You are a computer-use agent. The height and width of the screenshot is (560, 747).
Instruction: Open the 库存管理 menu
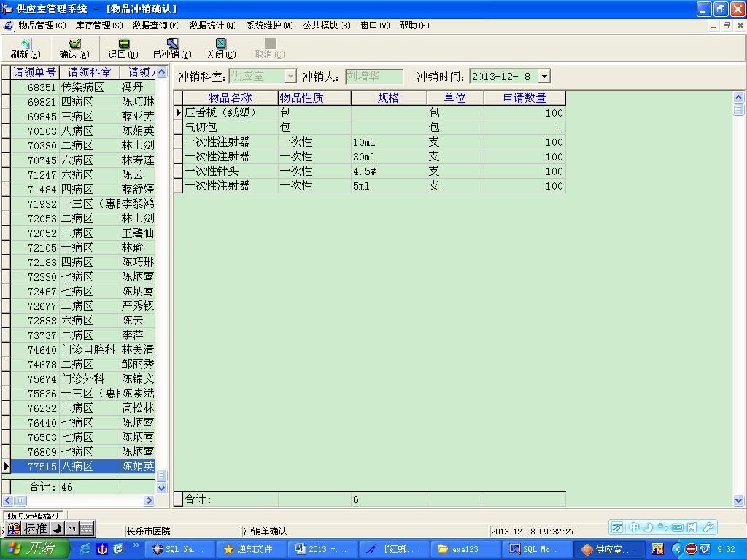click(99, 26)
